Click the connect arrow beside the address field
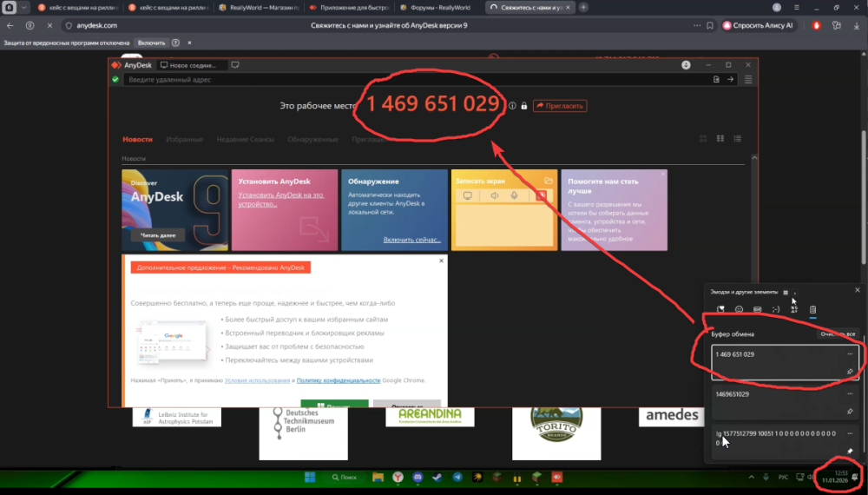The image size is (868, 495). point(730,80)
